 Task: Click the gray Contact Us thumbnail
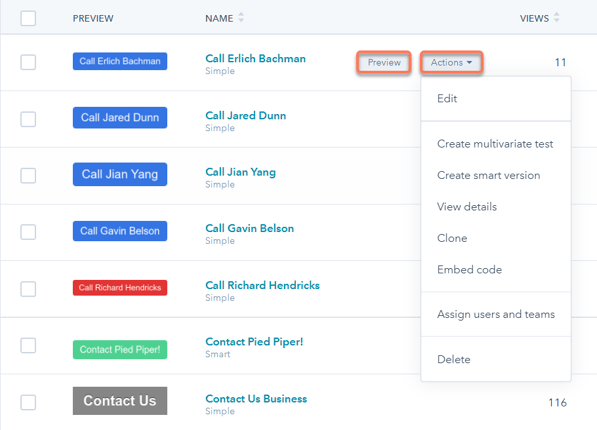pyautogui.click(x=120, y=401)
